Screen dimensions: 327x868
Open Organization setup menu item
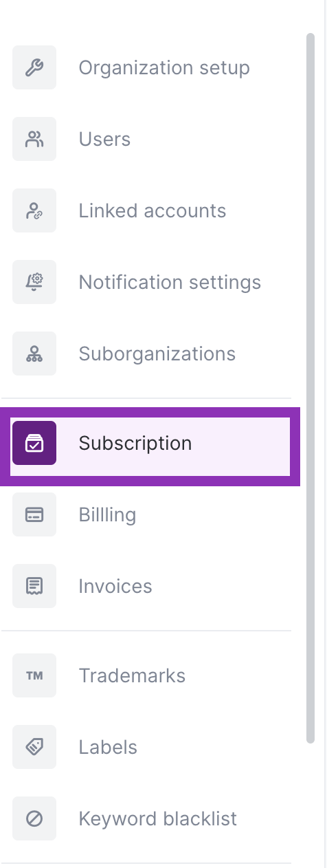164,68
